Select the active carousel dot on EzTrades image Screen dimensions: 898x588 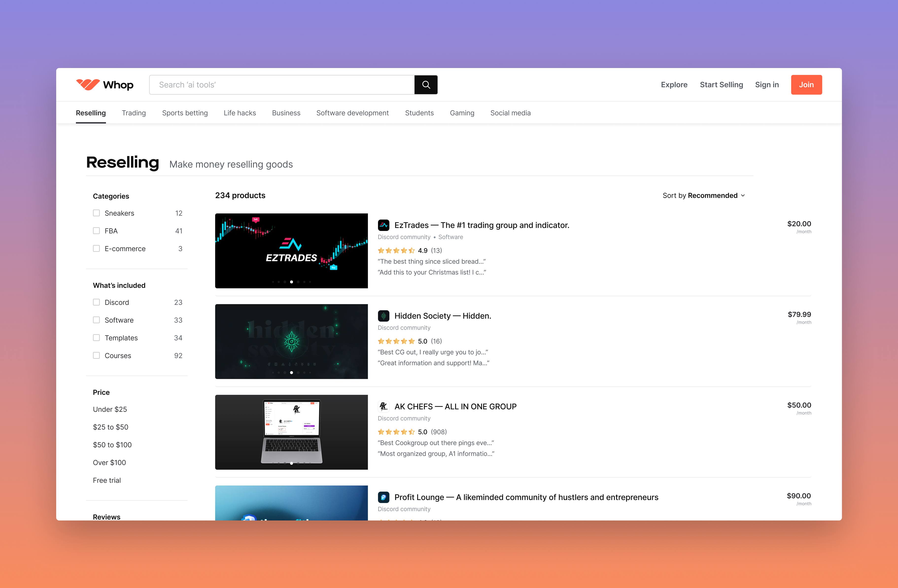click(x=291, y=282)
